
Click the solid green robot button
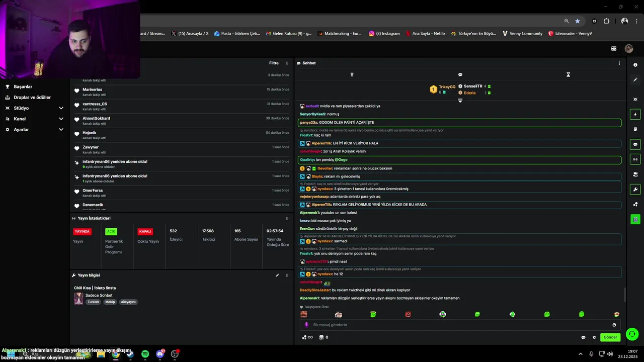[635, 219]
